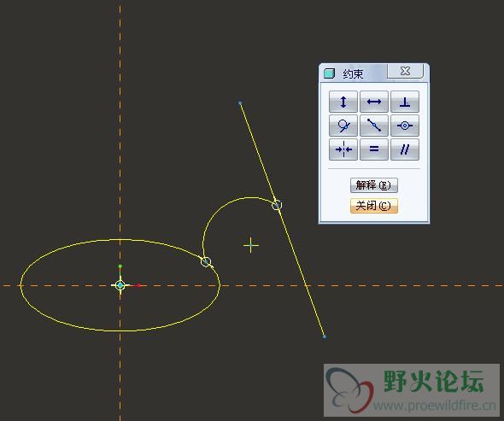The image size is (504, 421).
Task: Pick the arc center cross marker
Action: (x=251, y=245)
